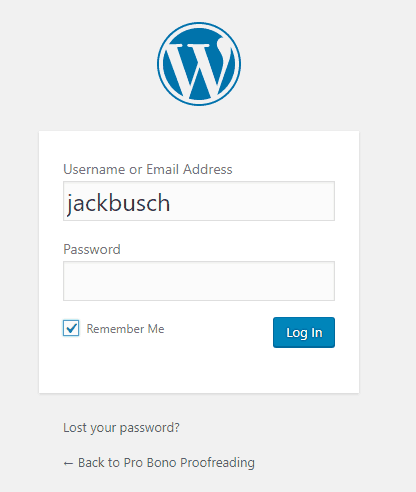416x492 pixels.
Task: Open WordPress.org via the blue W emblem
Action: [x=199, y=64]
